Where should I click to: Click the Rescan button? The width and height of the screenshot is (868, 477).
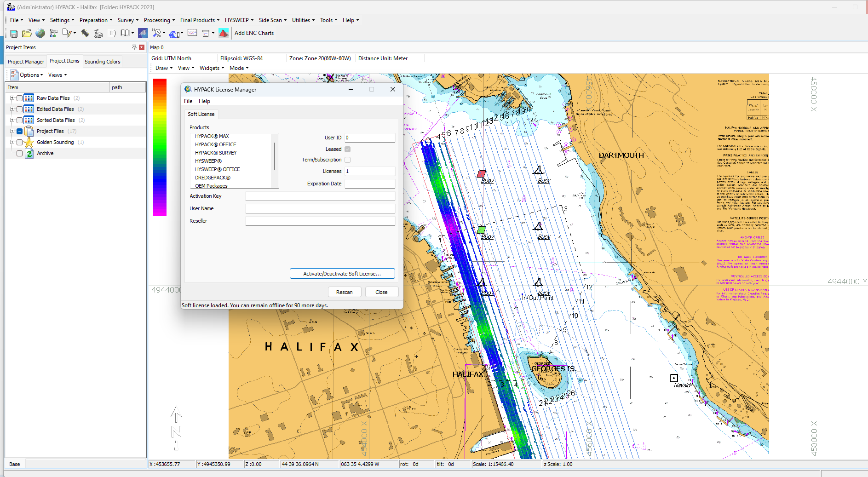(x=345, y=292)
